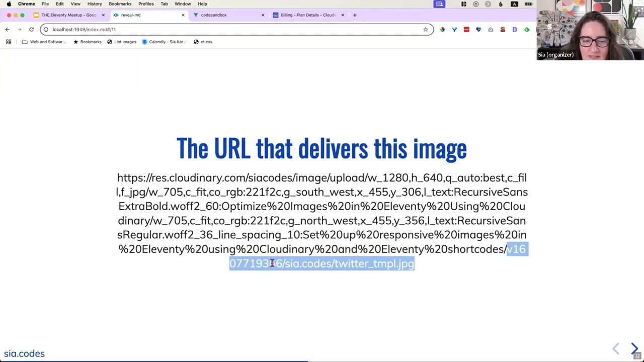Image resolution: width=644 pixels, height=362 pixels.
Task: Close THE Eleventy Meetup tab
Action: [x=103, y=15]
